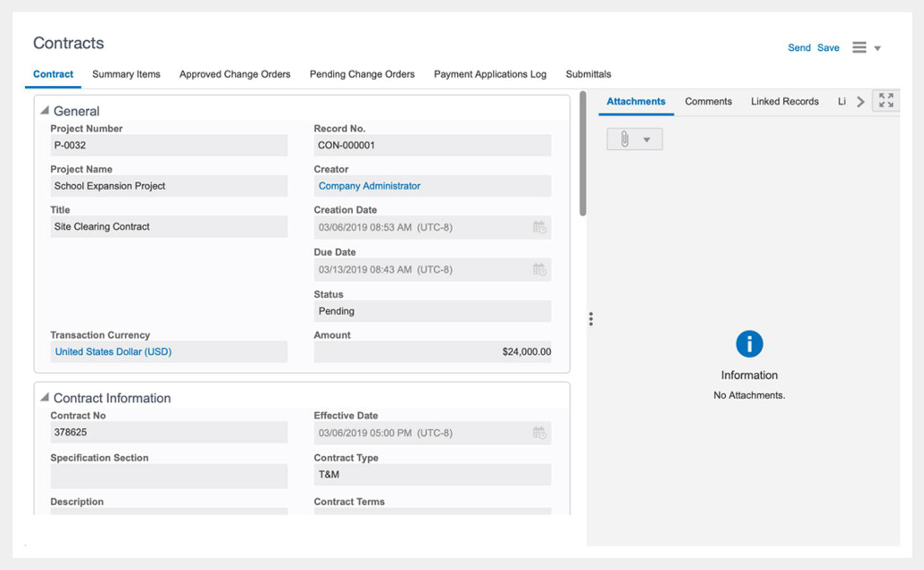Open the hamburger menu icon
Screen dimensions: 924x570
pos(859,48)
